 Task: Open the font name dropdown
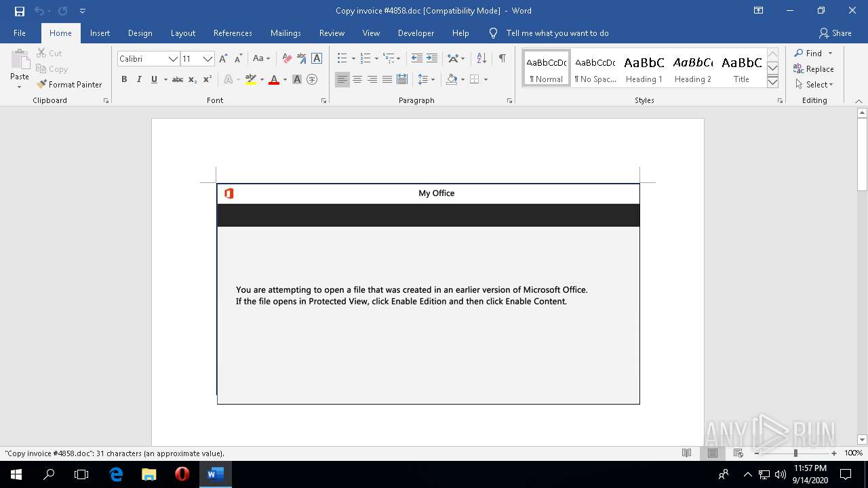pyautogui.click(x=173, y=59)
